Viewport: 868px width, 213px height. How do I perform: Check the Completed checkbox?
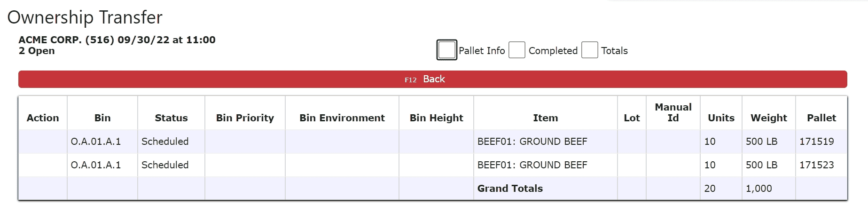pyautogui.click(x=517, y=50)
